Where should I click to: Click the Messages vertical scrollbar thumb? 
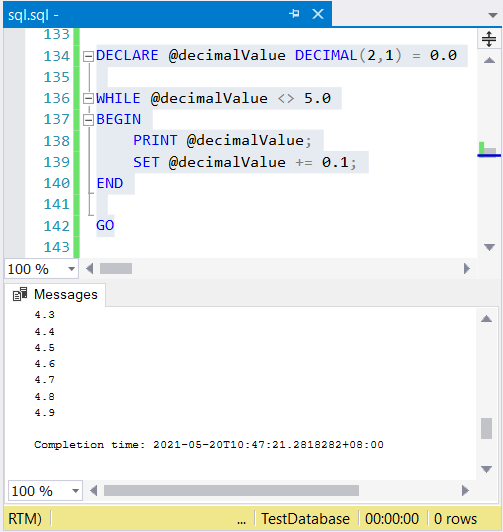click(x=486, y=429)
